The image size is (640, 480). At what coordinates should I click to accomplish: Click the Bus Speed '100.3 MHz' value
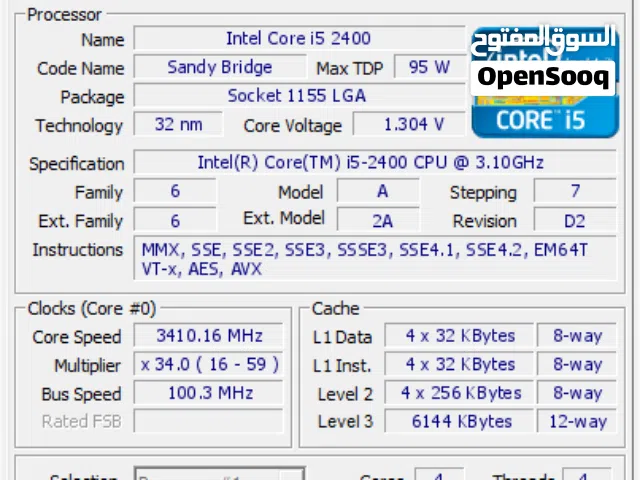pyautogui.click(x=209, y=393)
